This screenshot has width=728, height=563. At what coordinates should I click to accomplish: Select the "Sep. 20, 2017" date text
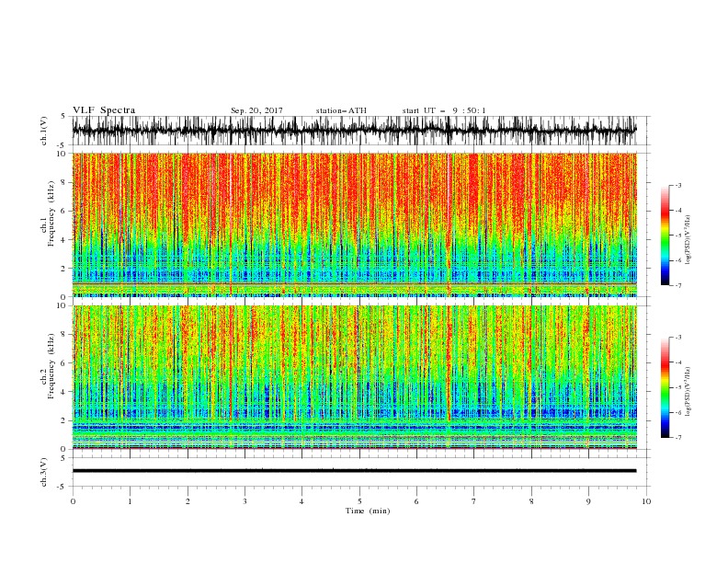pyautogui.click(x=256, y=110)
